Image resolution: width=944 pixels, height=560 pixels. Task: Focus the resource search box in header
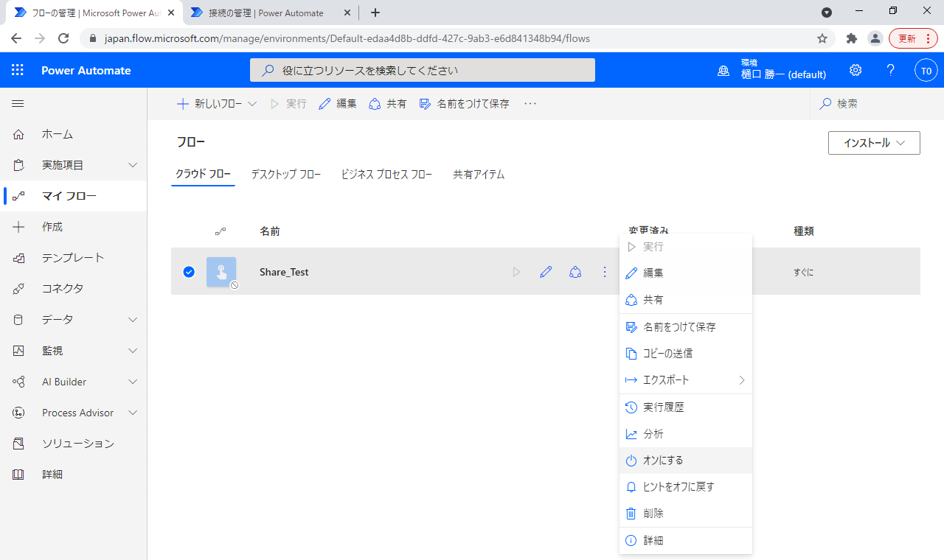tap(423, 70)
